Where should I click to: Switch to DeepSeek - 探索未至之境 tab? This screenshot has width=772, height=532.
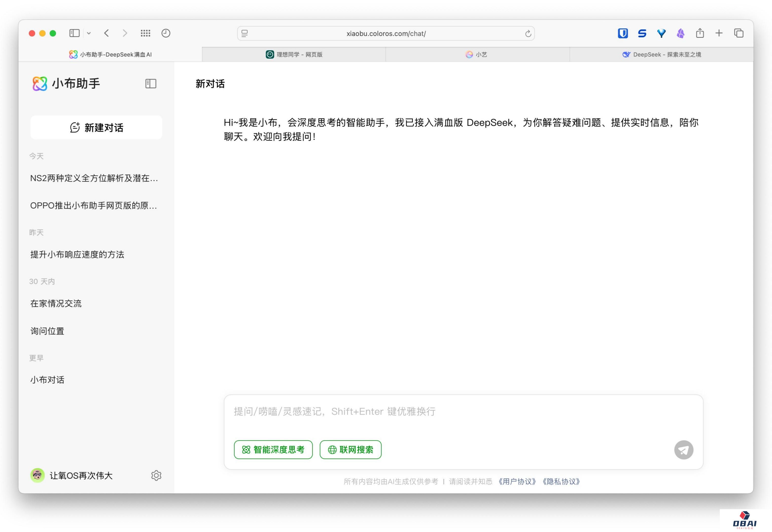(x=662, y=55)
